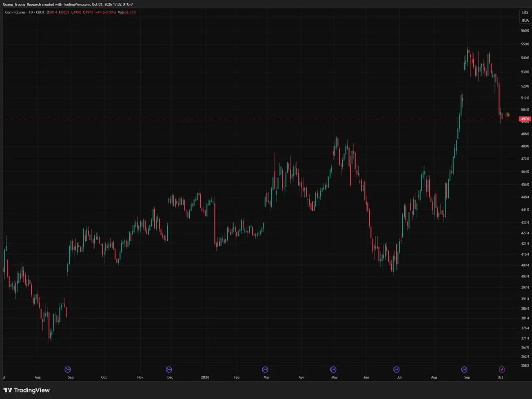The height and width of the screenshot is (399, 532).
Task: Click the orange D marker beside the last candle
Action: tap(508, 115)
